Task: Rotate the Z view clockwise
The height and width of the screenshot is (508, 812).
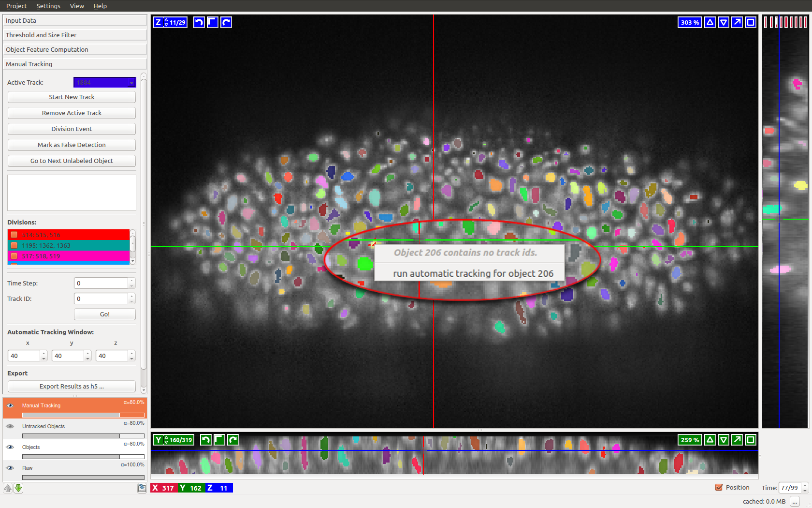Action: coord(226,22)
